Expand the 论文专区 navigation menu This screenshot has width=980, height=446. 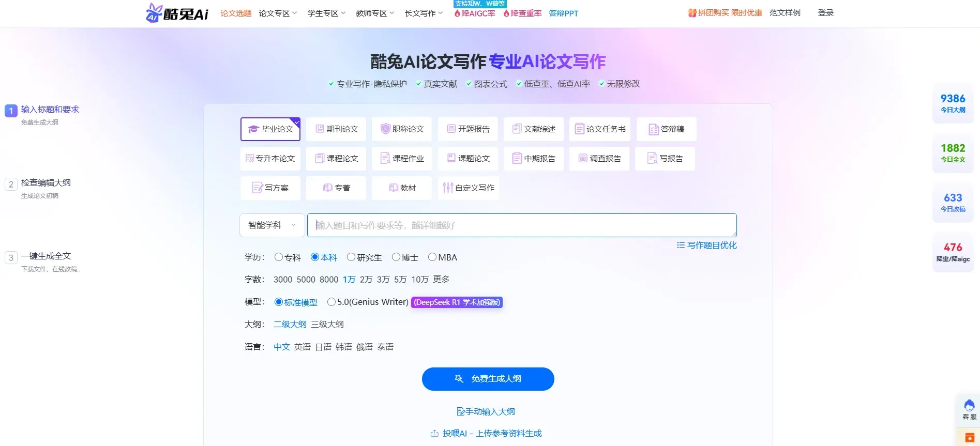pos(278,13)
